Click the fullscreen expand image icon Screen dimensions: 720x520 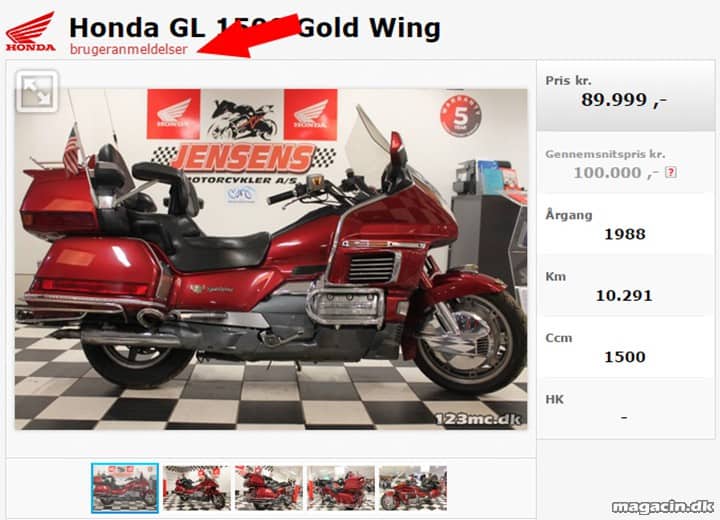[37, 91]
